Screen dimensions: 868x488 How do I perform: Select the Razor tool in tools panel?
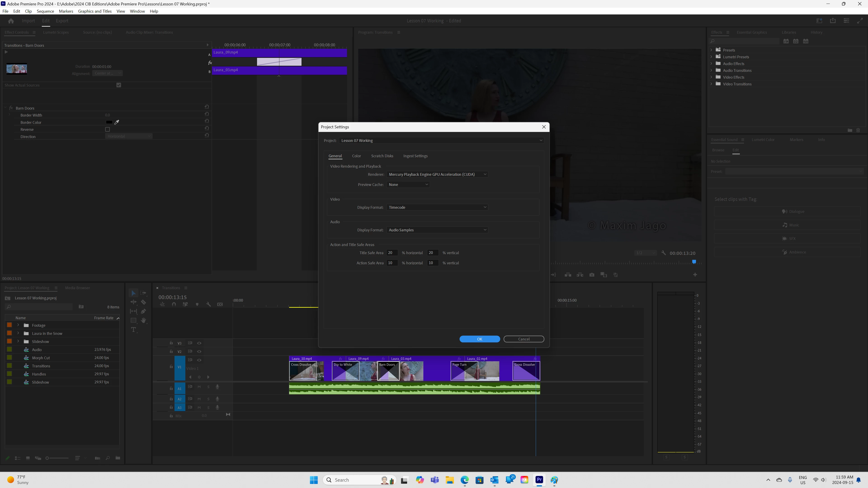coord(144,302)
